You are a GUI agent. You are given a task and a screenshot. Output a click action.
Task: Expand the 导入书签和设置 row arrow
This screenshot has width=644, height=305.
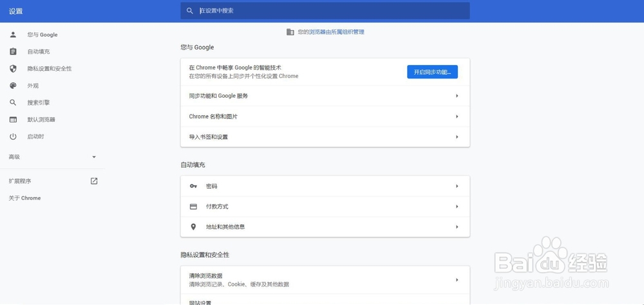tap(457, 136)
